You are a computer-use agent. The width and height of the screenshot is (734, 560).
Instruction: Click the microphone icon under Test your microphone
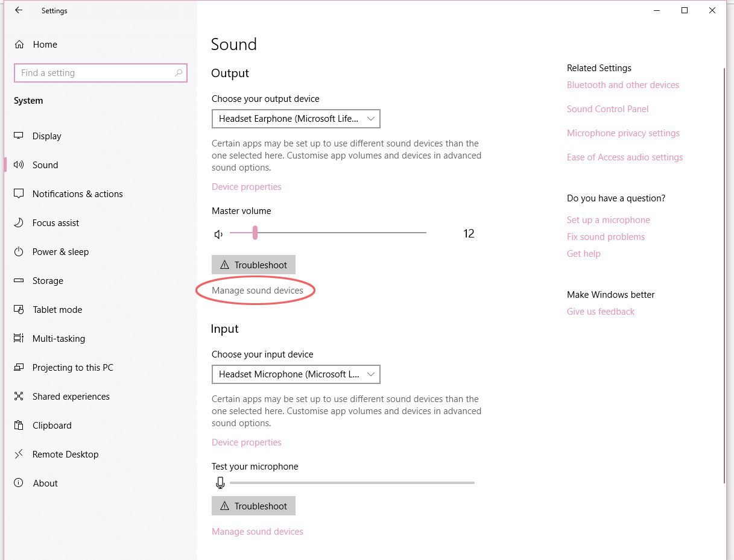pos(220,483)
